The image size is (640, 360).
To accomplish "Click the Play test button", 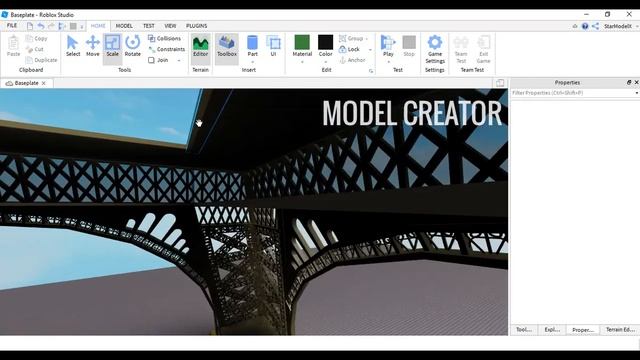I will pyautogui.click(x=388, y=46).
